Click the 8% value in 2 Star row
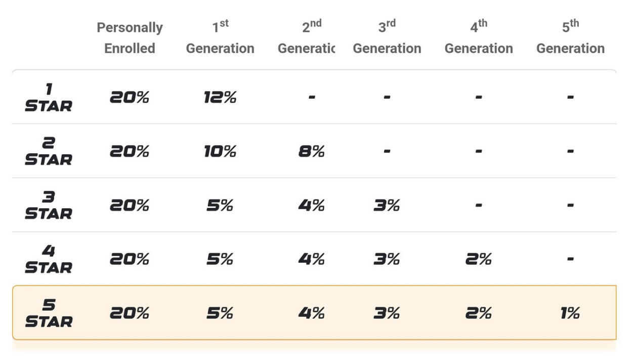631x364 pixels. pyautogui.click(x=311, y=151)
